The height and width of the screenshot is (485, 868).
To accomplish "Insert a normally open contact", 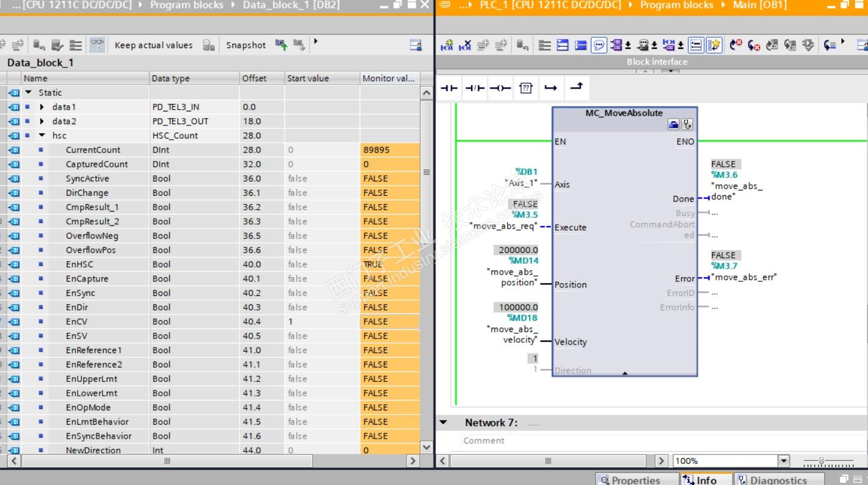I will tap(449, 88).
